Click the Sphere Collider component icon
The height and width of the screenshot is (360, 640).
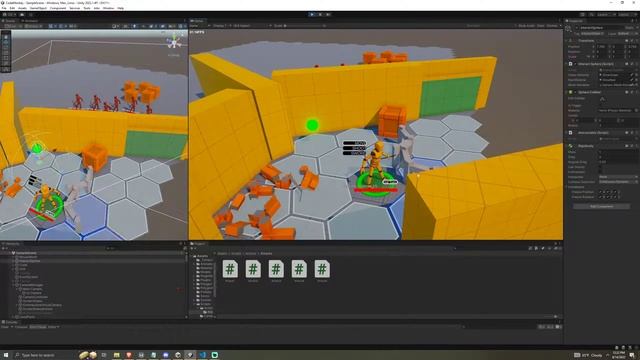(571, 92)
